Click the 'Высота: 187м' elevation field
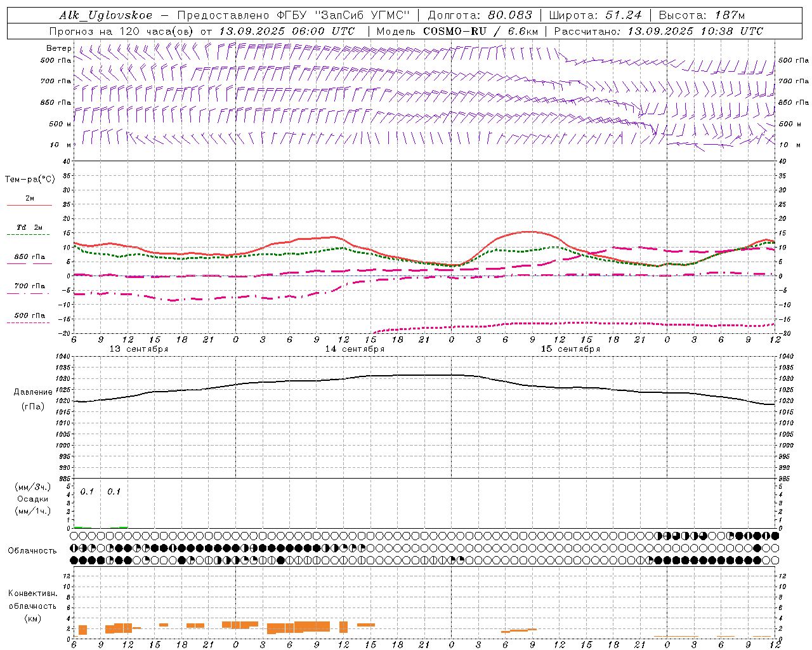 click(702, 16)
